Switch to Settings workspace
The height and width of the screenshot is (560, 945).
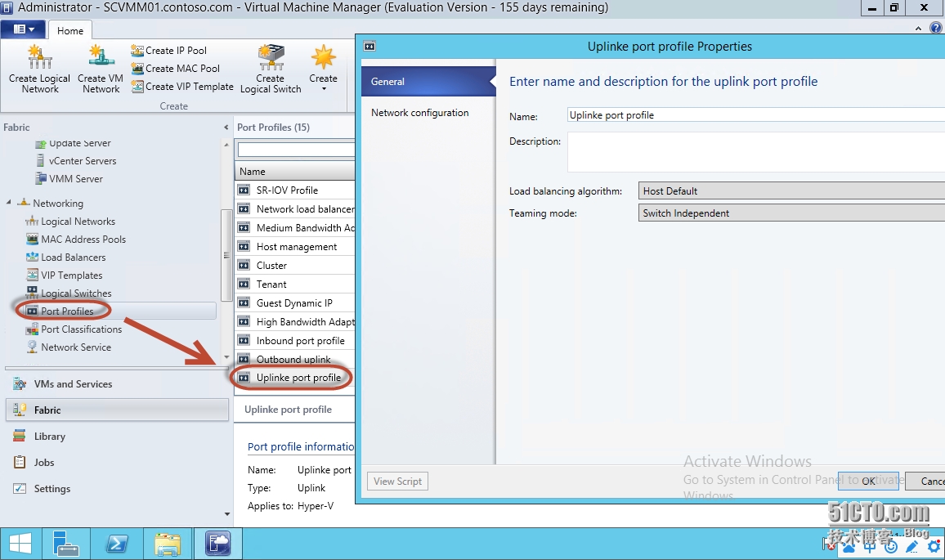tap(118, 489)
